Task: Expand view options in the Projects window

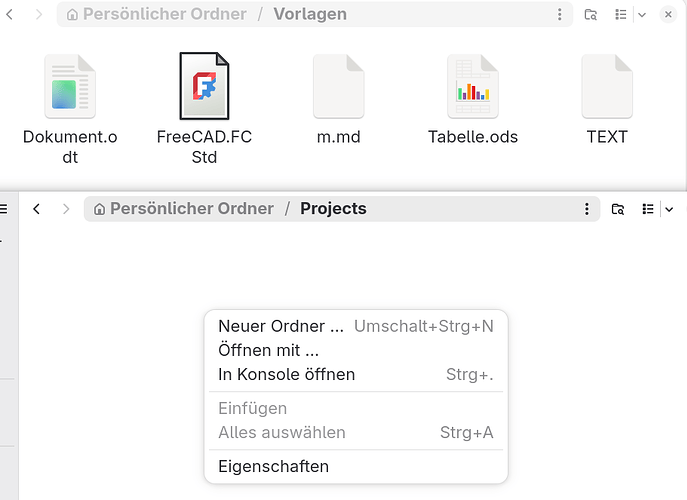Action: coord(669,209)
